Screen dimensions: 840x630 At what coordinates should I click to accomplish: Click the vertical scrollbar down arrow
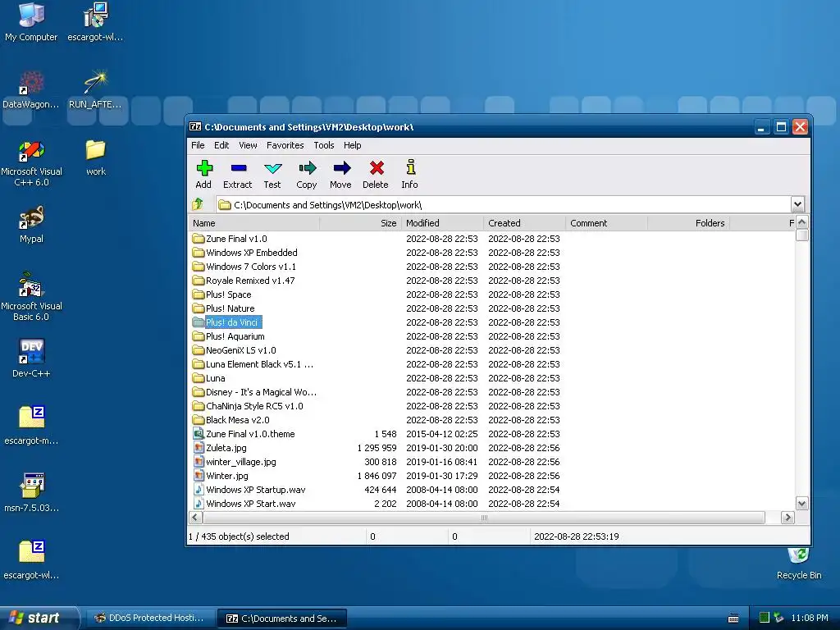click(801, 503)
